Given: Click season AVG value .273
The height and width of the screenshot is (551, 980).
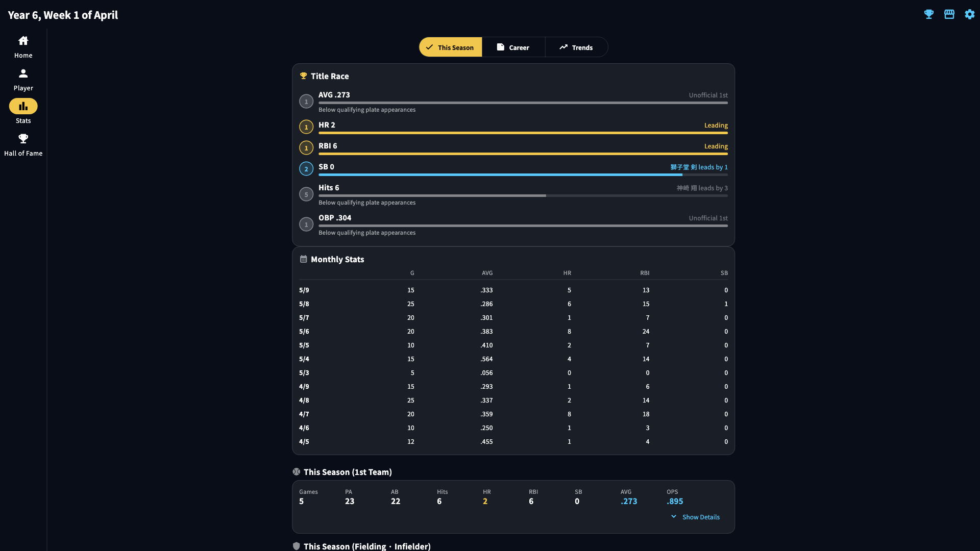Looking at the screenshot, I should click(x=629, y=501).
